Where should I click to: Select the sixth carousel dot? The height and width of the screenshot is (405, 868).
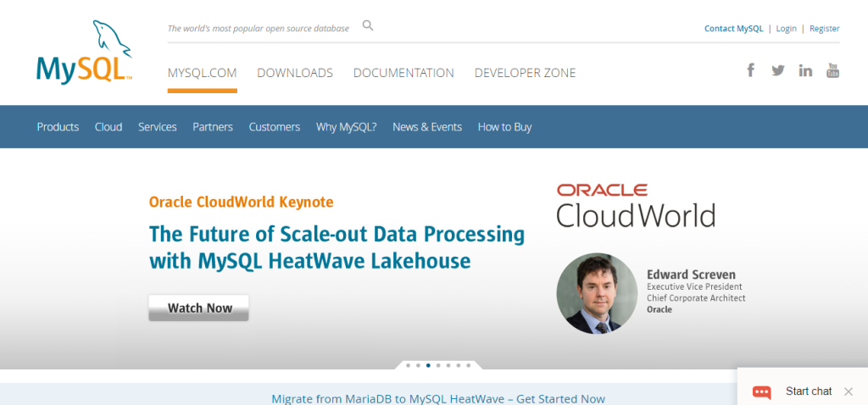pos(458,365)
